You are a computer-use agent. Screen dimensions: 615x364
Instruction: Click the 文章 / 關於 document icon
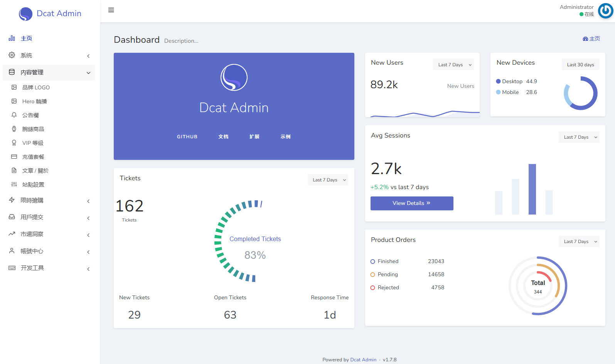click(x=14, y=171)
